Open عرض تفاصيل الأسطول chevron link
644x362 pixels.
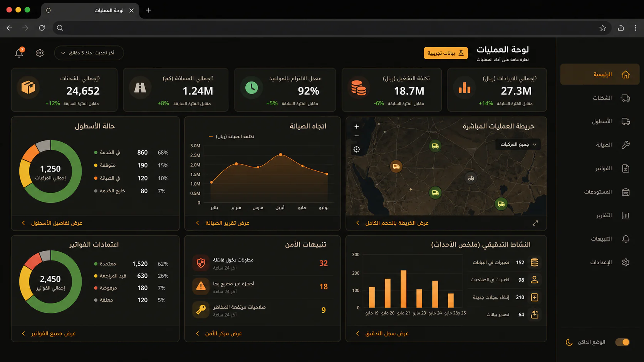point(52,223)
